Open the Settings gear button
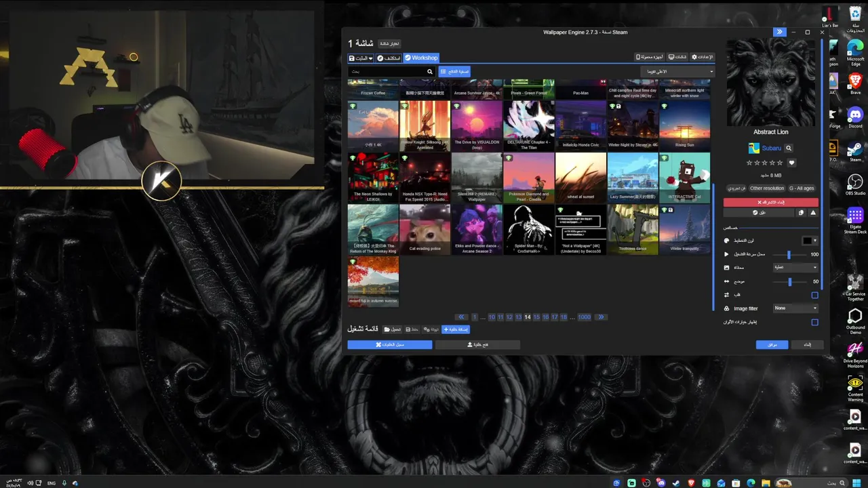This screenshot has width=868, height=488. click(702, 58)
